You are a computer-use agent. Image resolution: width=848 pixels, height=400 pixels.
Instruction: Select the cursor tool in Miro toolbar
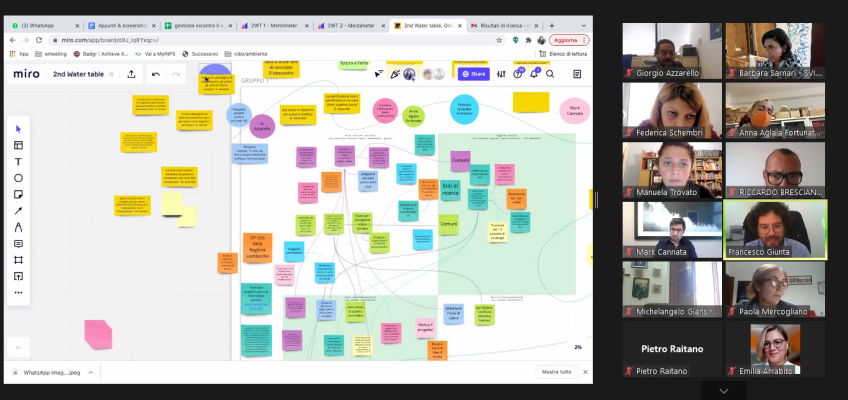(18, 129)
